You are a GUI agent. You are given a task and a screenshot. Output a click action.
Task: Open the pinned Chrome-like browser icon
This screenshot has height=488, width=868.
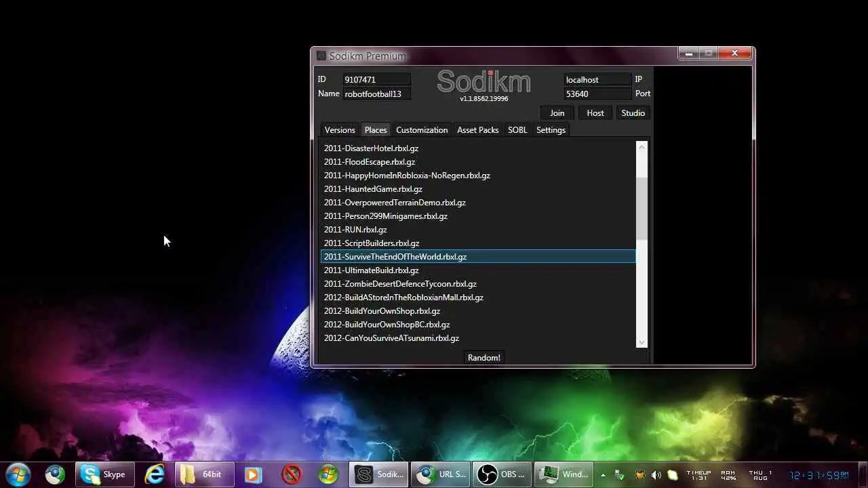[x=55, y=474]
